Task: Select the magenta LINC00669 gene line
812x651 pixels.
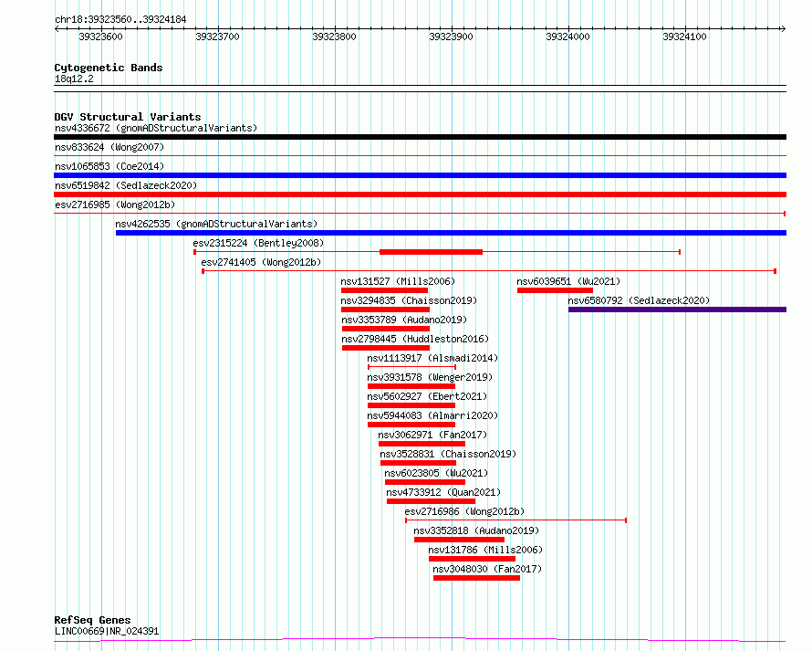Action: click(420, 640)
